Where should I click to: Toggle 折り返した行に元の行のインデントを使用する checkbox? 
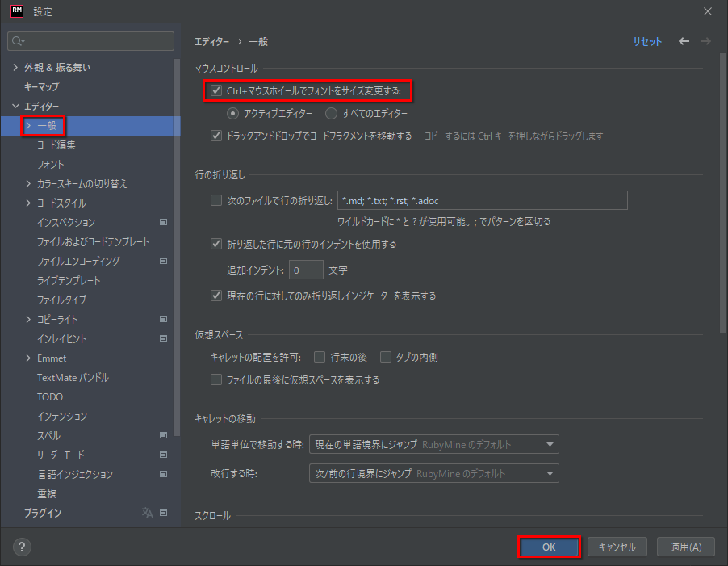[x=216, y=244]
